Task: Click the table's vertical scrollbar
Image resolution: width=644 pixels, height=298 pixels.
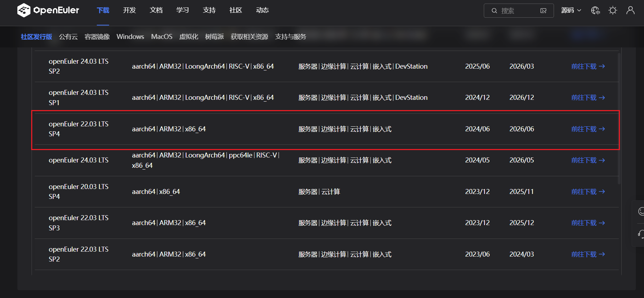Action: pyautogui.click(x=619, y=119)
